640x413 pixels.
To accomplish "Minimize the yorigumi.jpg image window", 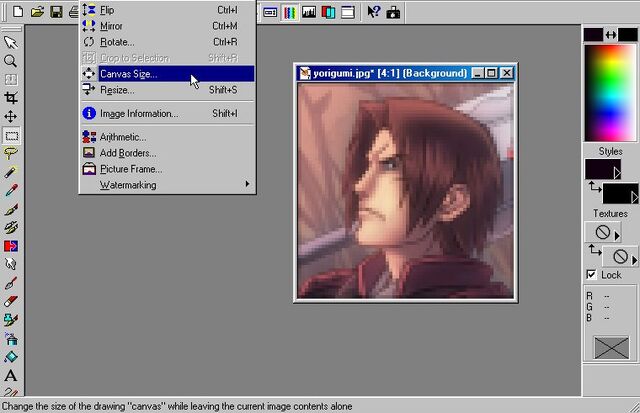I will coord(478,73).
